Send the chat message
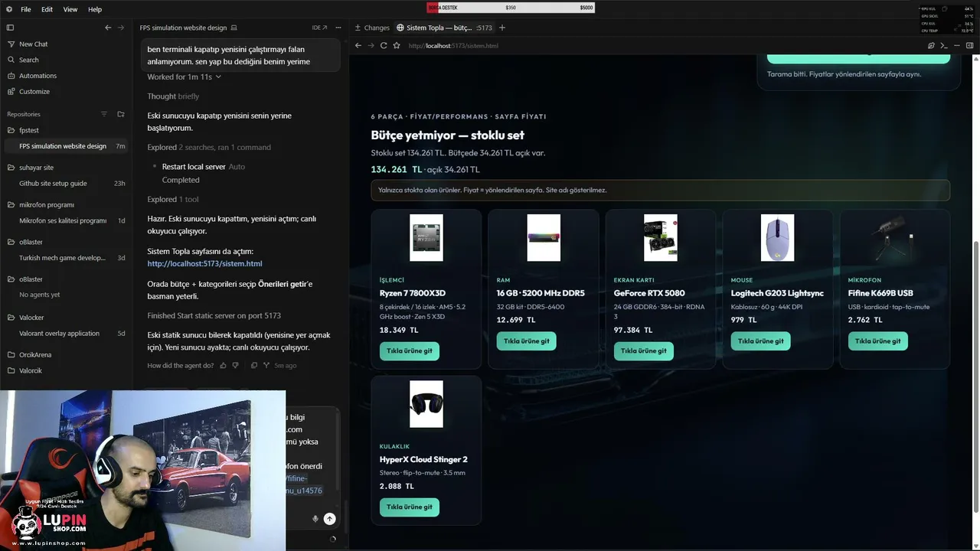Viewport: 980px width, 551px height. point(329,519)
